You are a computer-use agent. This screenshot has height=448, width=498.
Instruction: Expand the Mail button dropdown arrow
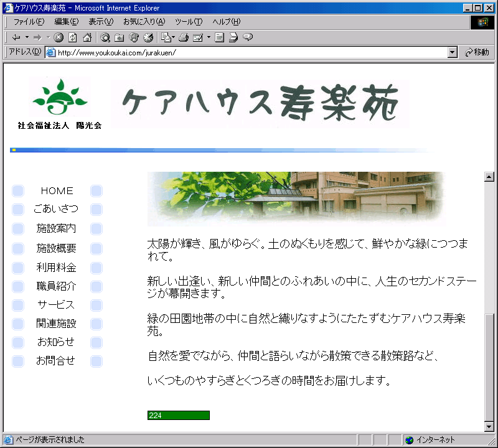tap(174, 37)
